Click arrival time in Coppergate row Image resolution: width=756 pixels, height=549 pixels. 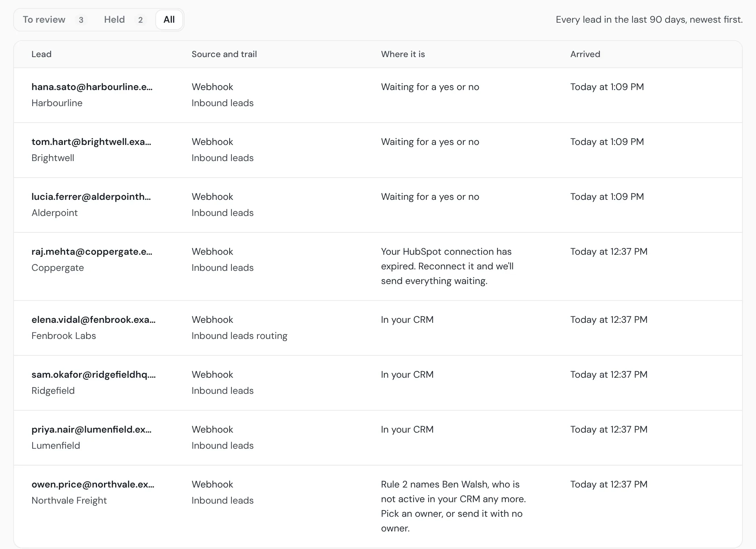point(609,251)
